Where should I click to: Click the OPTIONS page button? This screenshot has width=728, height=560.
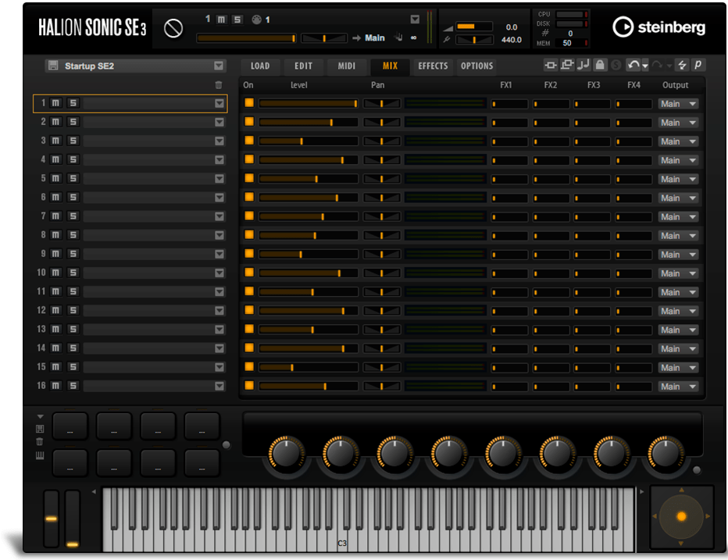tap(476, 66)
